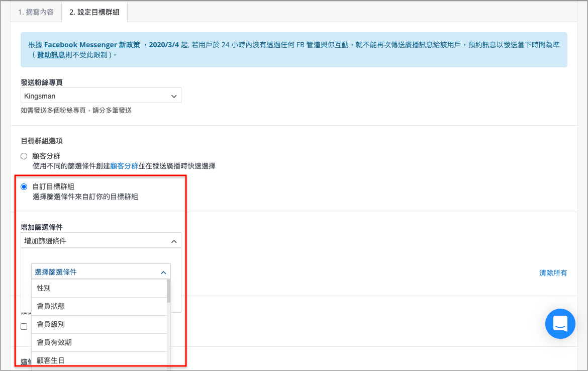Select 自訂目標群組 radio button
Image resolution: width=588 pixels, height=371 pixels.
24,187
